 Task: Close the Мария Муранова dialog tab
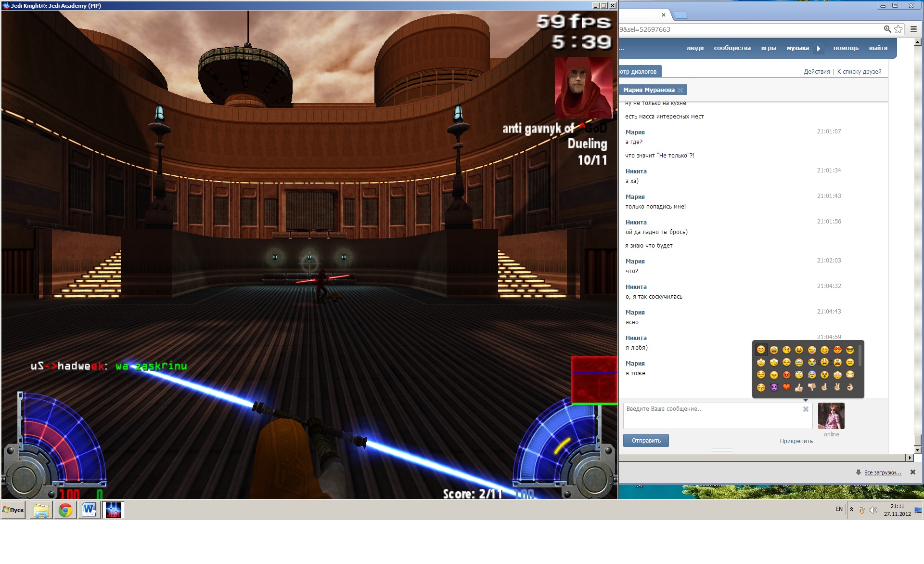(680, 90)
